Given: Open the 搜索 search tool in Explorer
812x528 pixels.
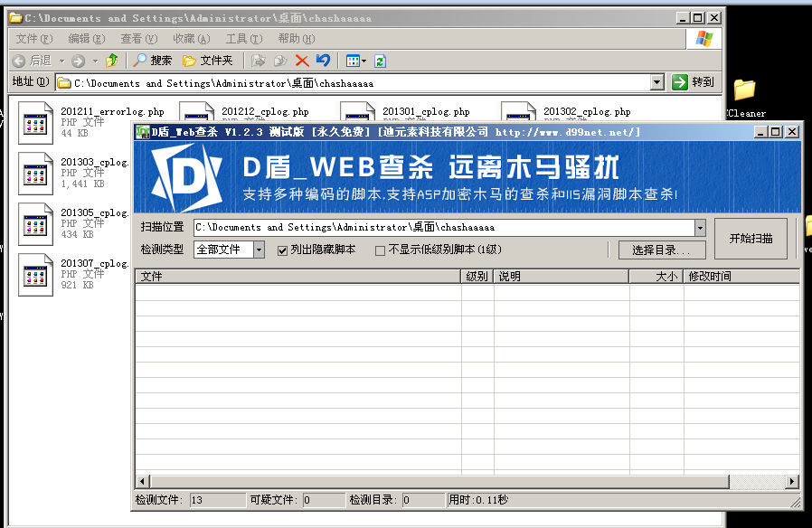Looking at the screenshot, I should (x=152, y=61).
